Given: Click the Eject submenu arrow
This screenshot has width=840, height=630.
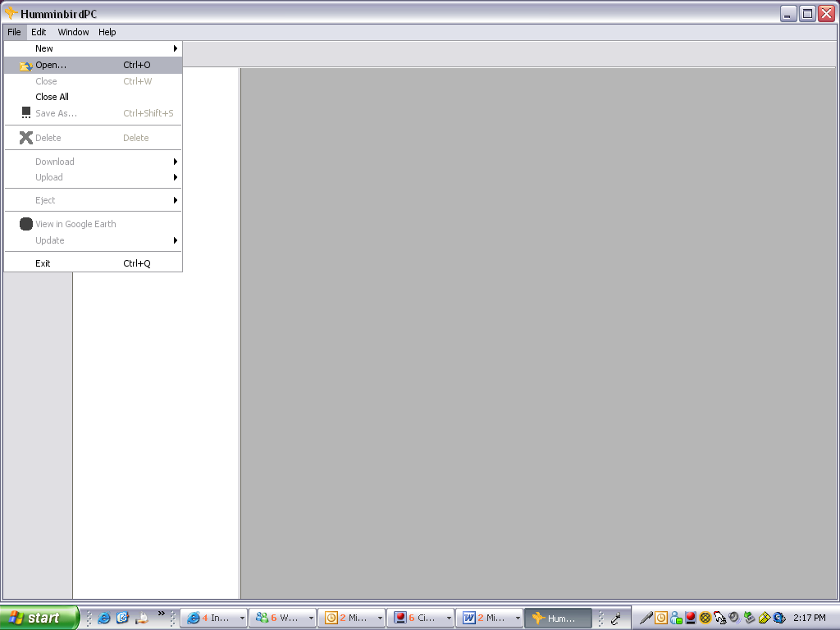Looking at the screenshot, I should pos(176,200).
